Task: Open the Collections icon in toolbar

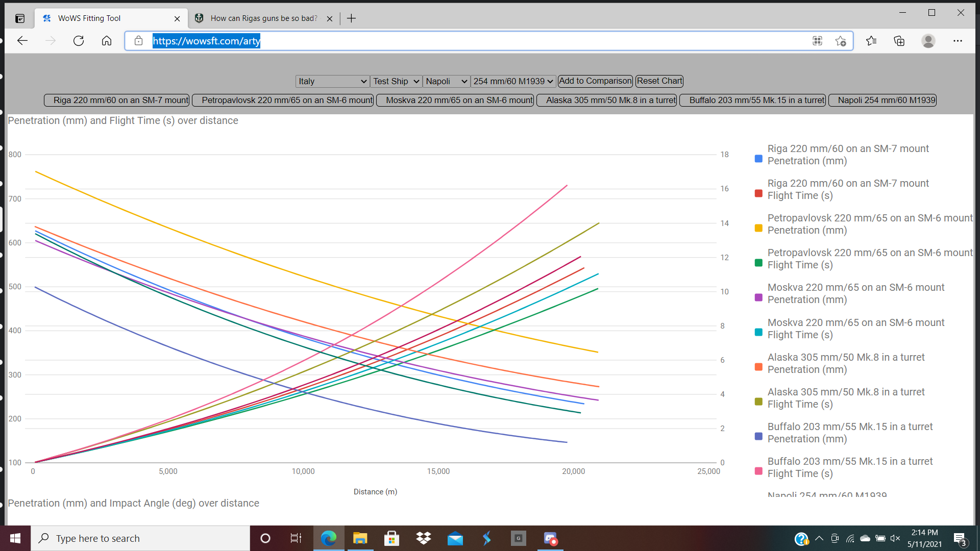Action: coord(899,41)
